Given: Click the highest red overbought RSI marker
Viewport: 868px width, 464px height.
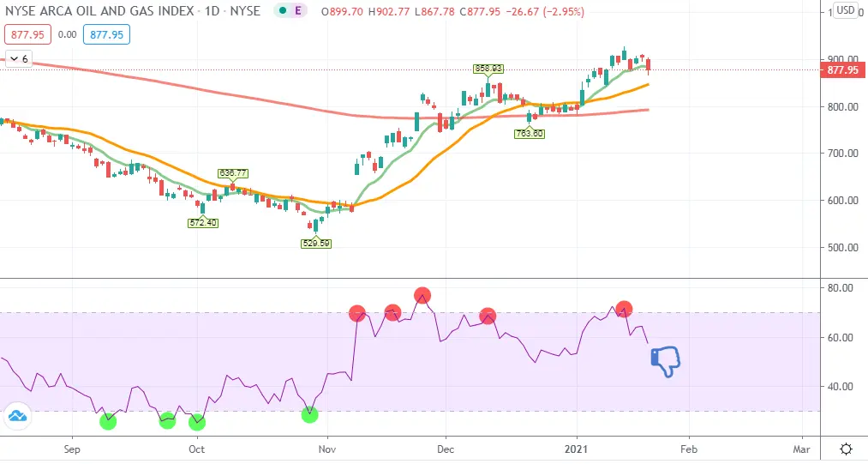Looking at the screenshot, I should [422, 296].
